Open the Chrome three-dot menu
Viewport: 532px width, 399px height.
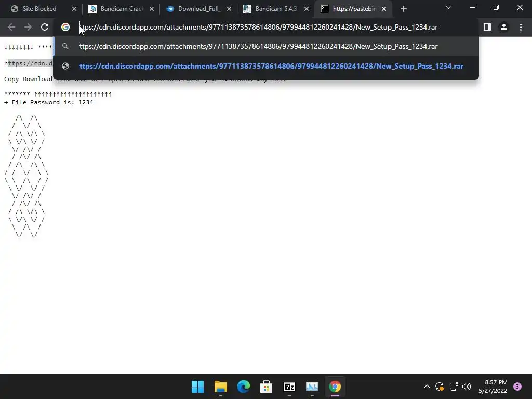(521, 27)
